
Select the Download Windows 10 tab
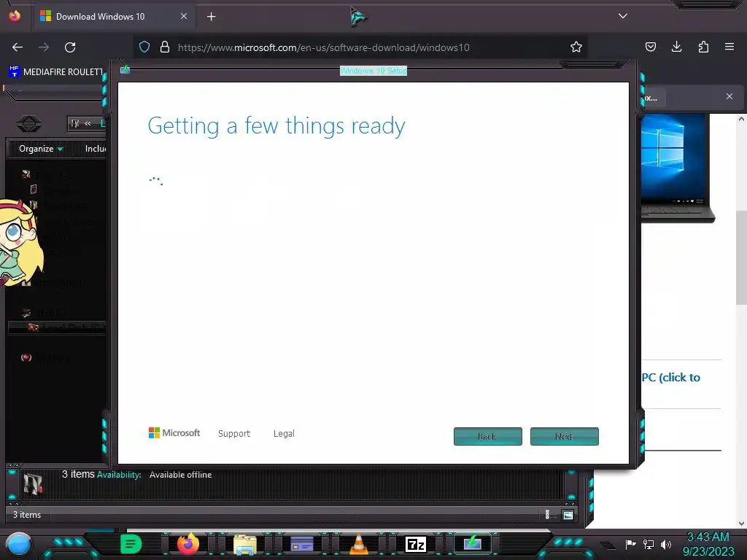click(x=113, y=17)
